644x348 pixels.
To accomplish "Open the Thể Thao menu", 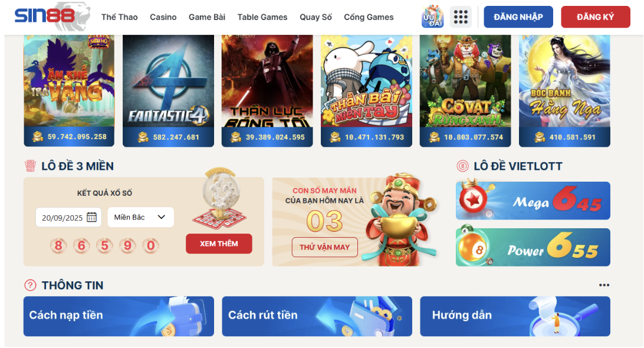I will click(120, 17).
